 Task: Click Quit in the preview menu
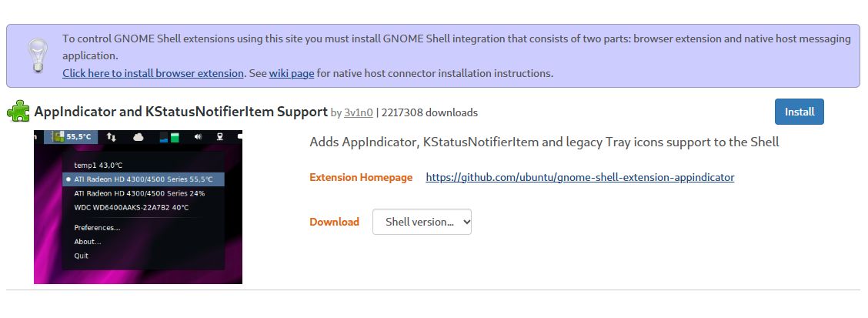(81, 256)
